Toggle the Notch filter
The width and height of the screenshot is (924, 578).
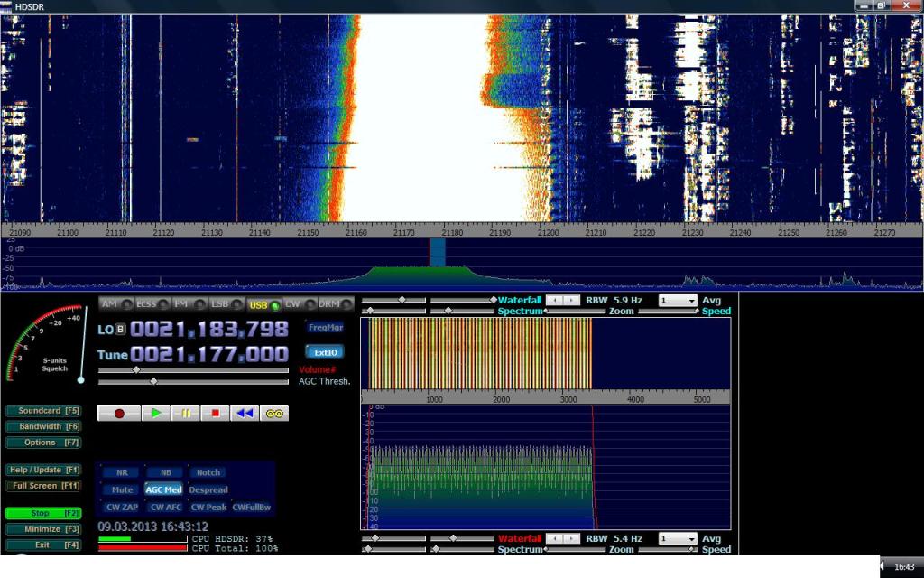[x=208, y=472]
